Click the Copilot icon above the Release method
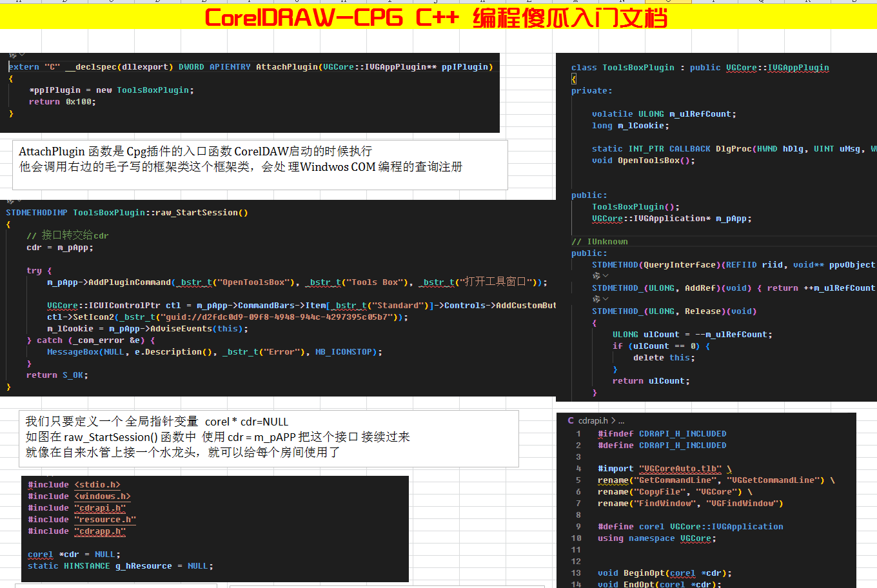Viewport: 877px width, 588px height. 596,299
